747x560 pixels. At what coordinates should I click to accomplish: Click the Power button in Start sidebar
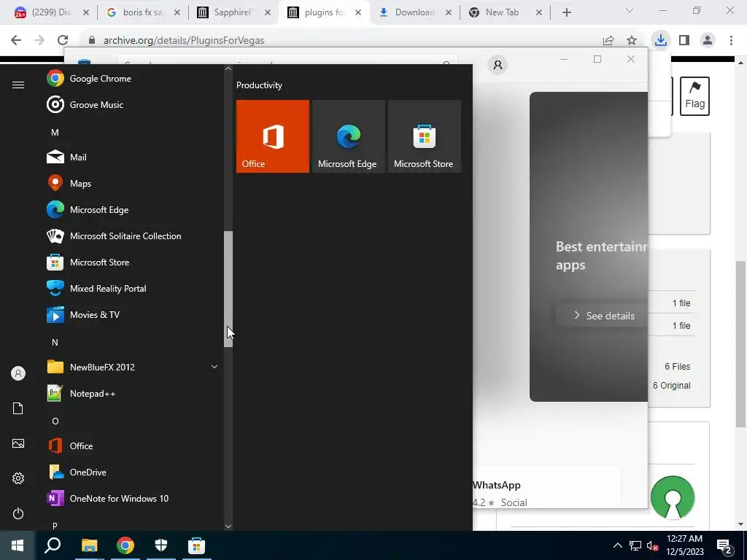[x=18, y=513]
